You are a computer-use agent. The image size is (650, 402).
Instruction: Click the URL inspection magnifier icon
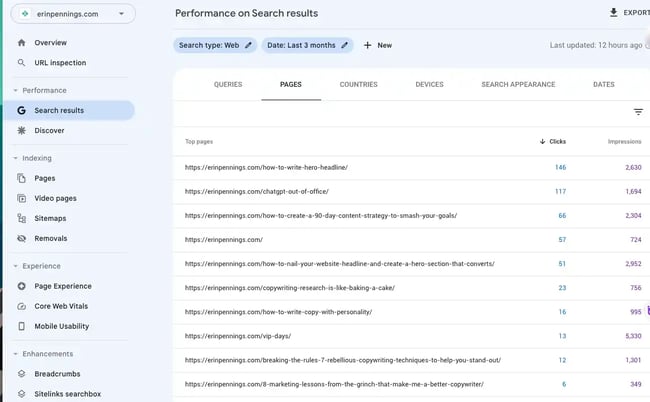(x=22, y=63)
